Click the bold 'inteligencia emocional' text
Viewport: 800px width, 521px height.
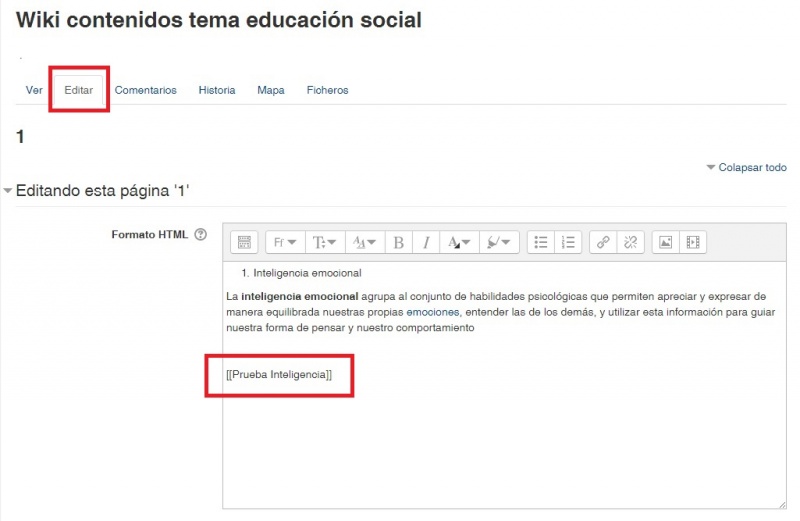coord(299,296)
